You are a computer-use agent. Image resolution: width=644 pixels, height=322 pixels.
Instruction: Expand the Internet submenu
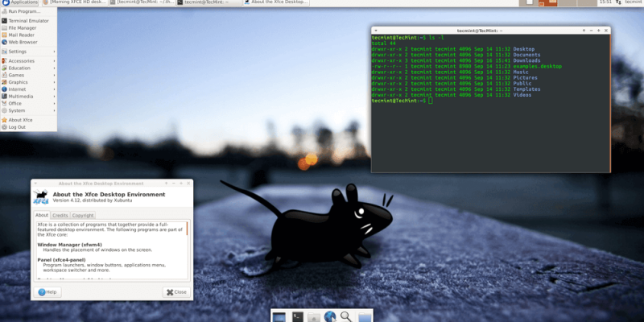click(29, 89)
